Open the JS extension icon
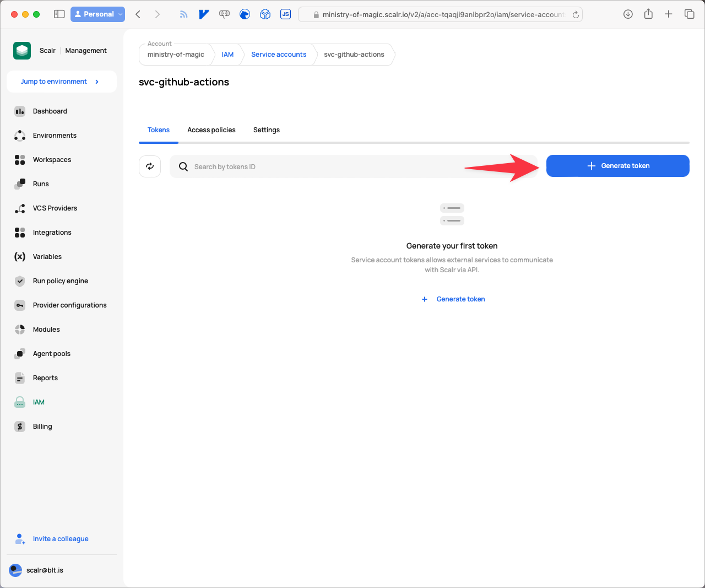The image size is (705, 588). click(285, 14)
